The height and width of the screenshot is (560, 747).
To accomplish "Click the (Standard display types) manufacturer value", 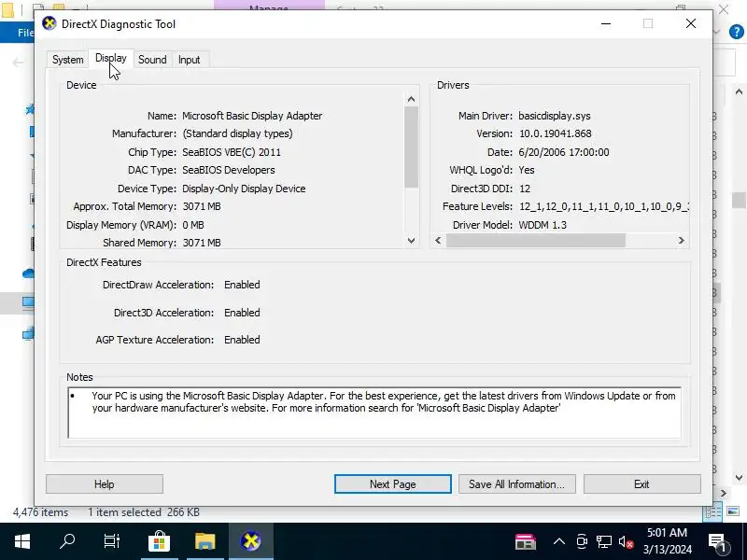I will (237, 133).
